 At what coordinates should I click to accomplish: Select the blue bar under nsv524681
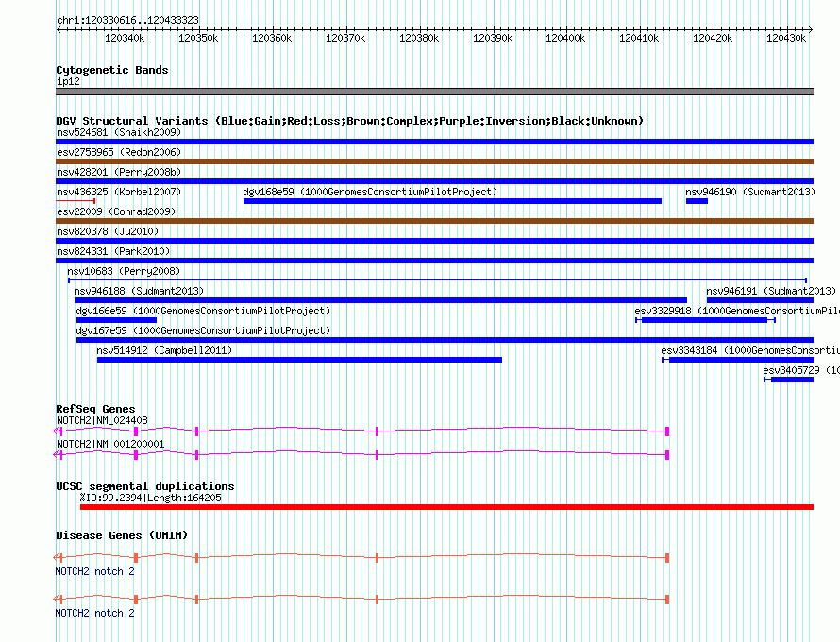(x=434, y=142)
